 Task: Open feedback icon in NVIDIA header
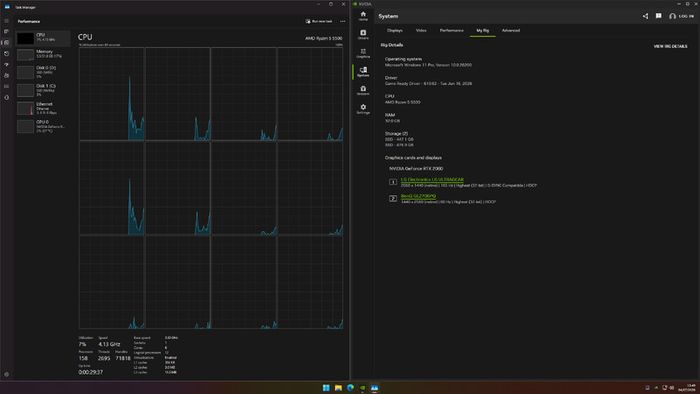click(658, 16)
